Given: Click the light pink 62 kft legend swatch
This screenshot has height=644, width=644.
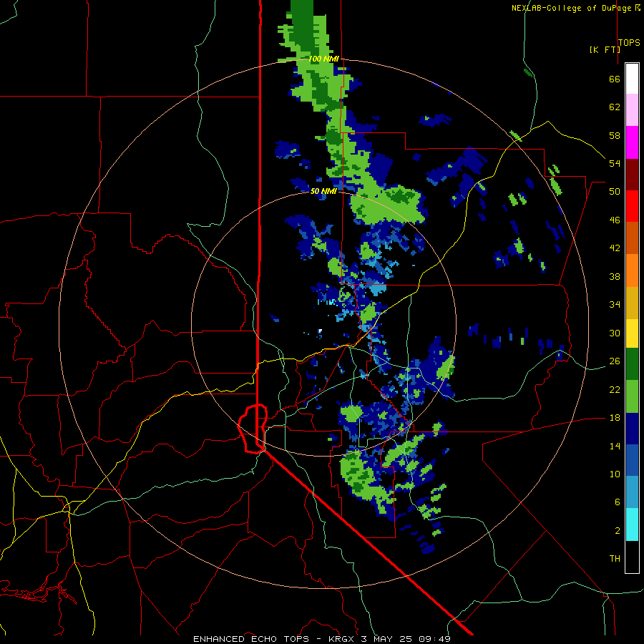Looking at the screenshot, I should tap(632, 110).
